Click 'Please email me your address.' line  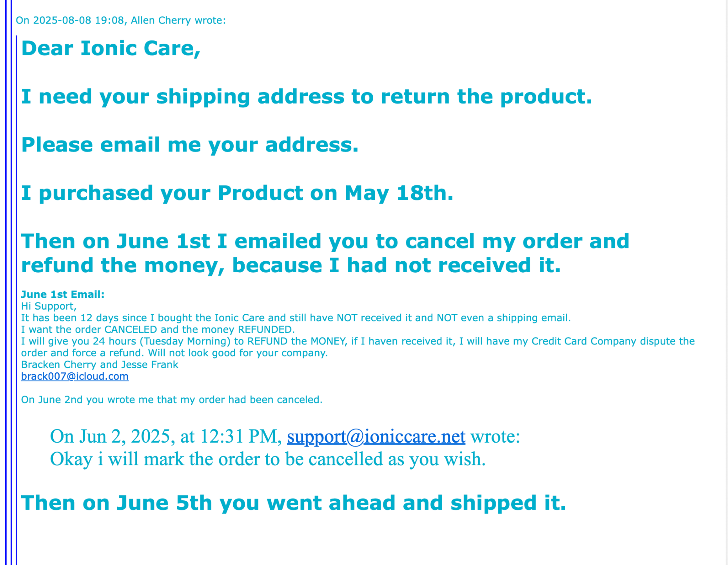click(190, 145)
